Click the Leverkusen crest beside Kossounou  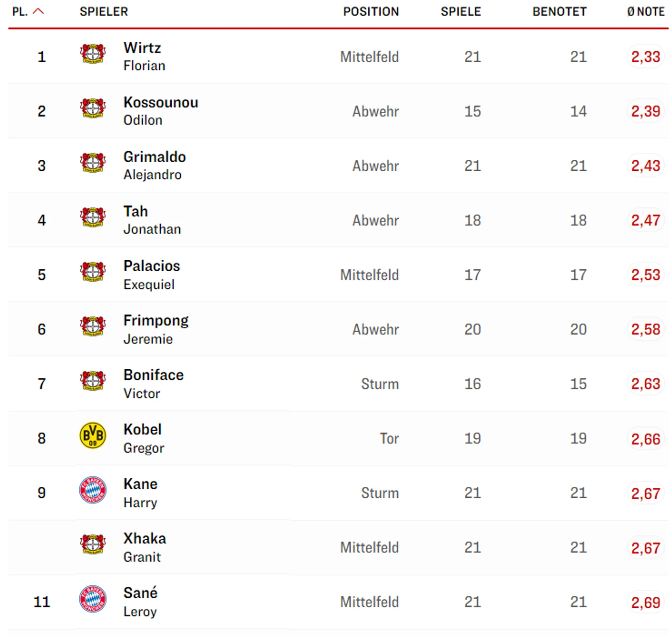coord(93,108)
